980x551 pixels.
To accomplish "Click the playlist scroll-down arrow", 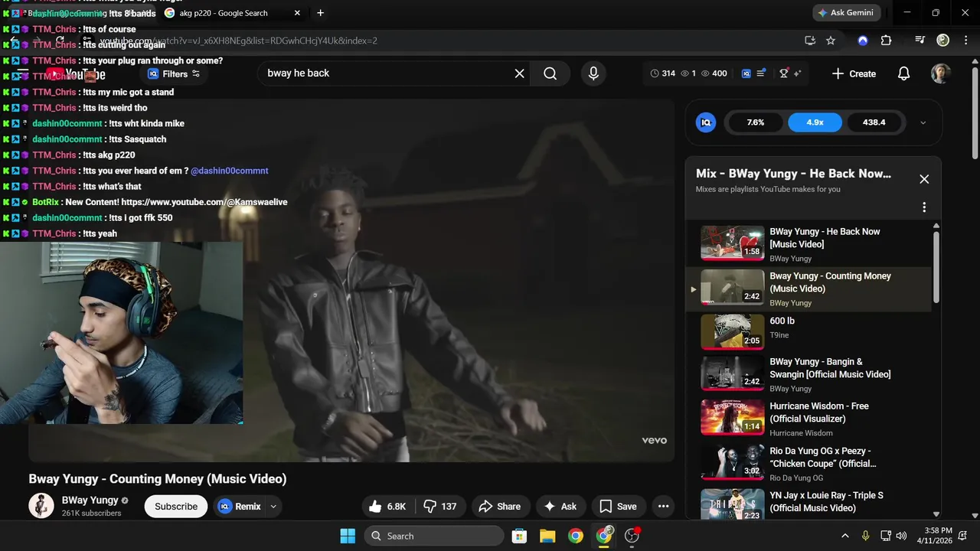I will [936, 514].
